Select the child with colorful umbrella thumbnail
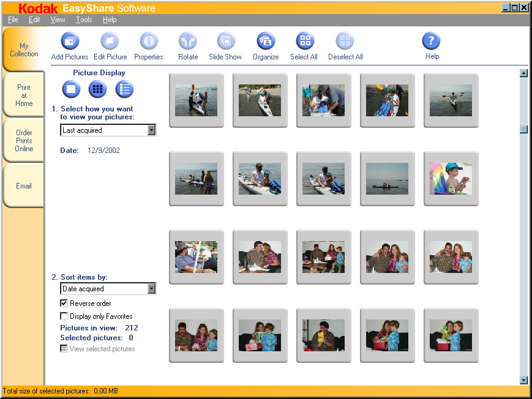This screenshot has width=532, height=399. click(x=451, y=179)
